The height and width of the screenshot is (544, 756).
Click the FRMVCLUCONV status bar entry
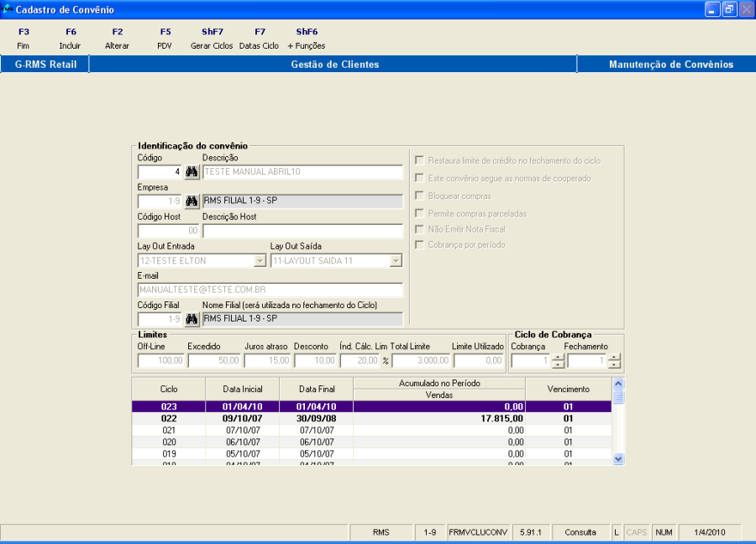click(478, 532)
